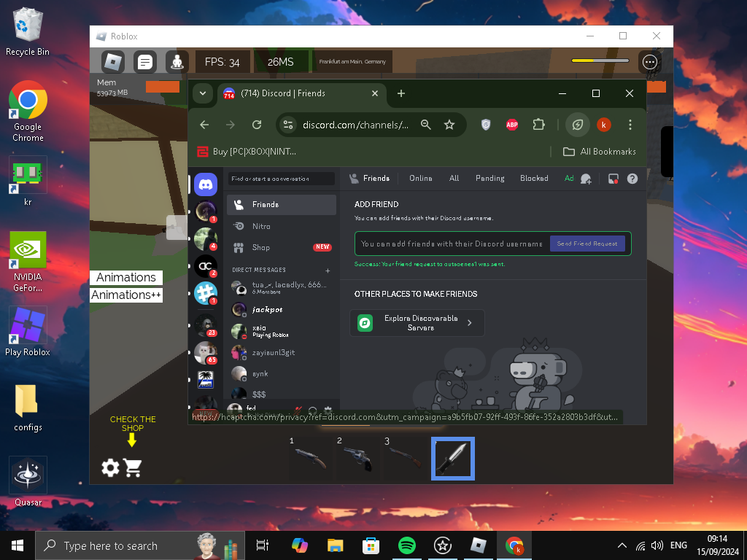The width and height of the screenshot is (747, 560).
Task: Click the performance leaf icon in Chrome
Action: pyautogui.click(x=578, y=125)
